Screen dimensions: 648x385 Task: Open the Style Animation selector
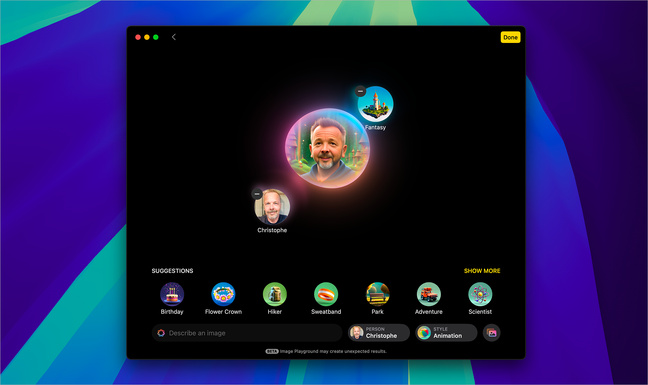[x=446, y=333]
